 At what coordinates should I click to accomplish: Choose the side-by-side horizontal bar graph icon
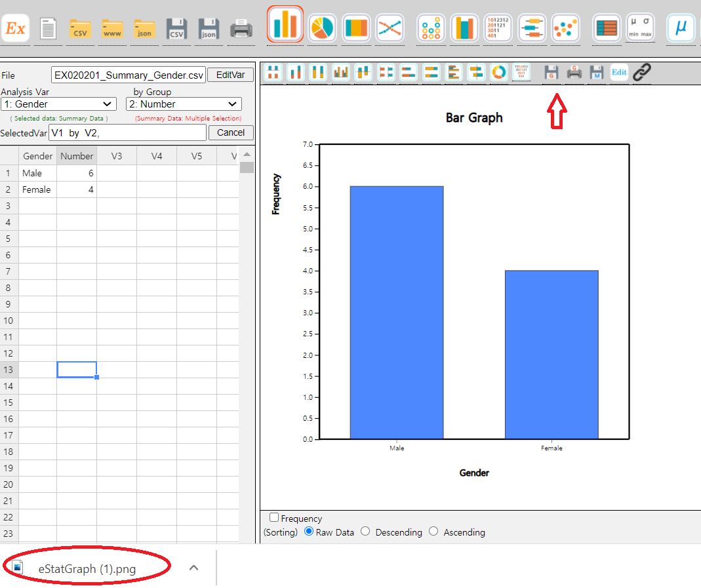pyautogui.click(x=454, y=72)
